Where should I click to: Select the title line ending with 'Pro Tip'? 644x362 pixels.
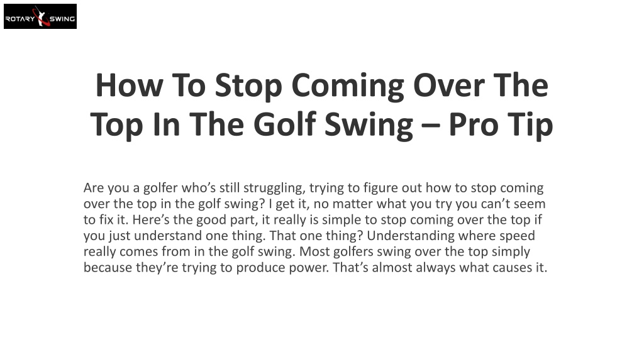pyautogui.click(x=321, y=124)
